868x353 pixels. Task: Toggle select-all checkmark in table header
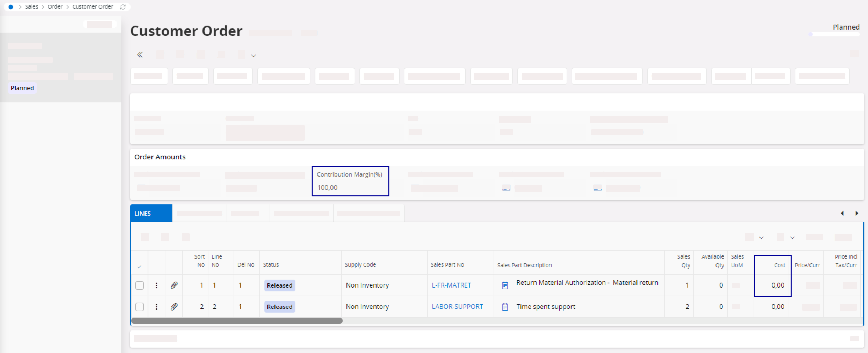139,267
